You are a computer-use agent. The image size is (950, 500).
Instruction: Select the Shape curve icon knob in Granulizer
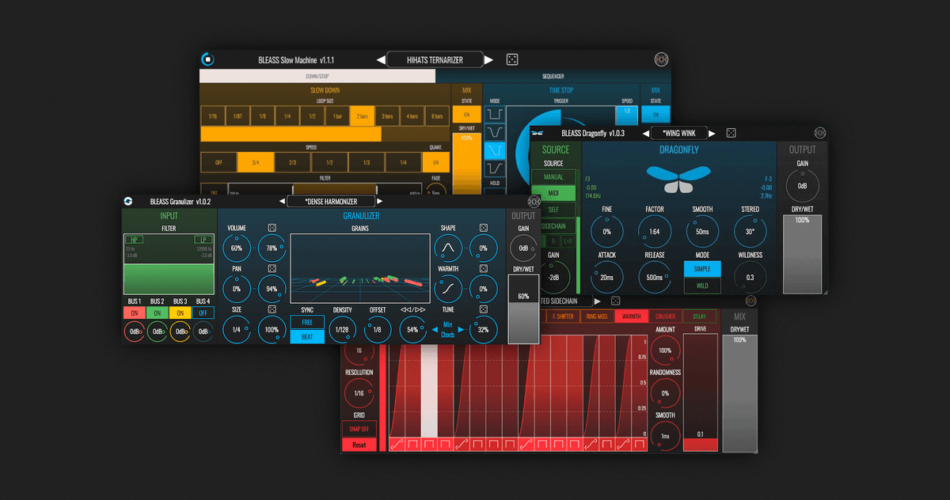pos(448,248)
